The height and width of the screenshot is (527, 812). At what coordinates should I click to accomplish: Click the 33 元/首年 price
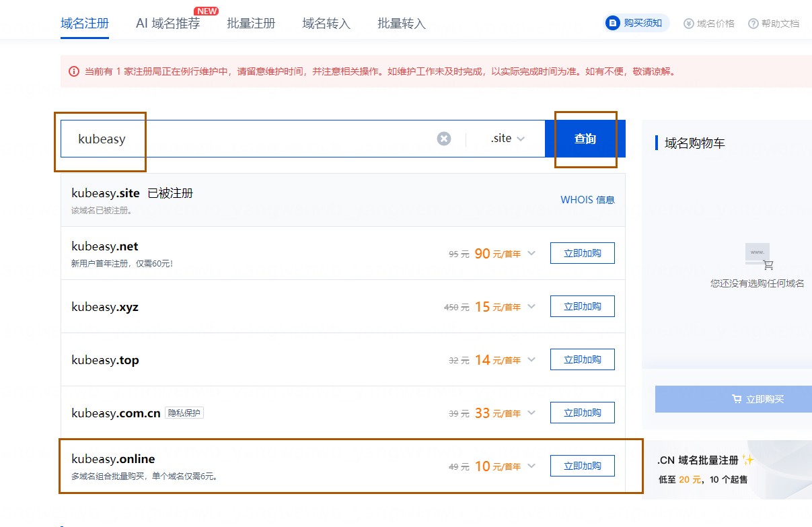coord(498,413)
